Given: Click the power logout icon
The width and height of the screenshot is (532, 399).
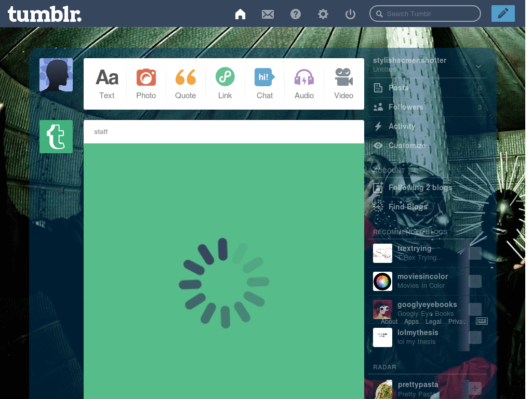Looking at the screenshot, I should pos(350,14).
